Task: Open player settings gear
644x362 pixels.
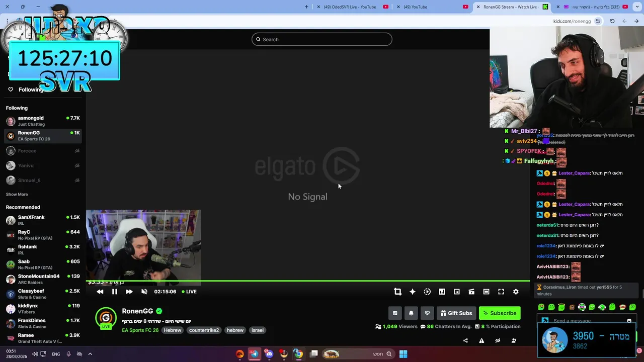Action: 516,292
